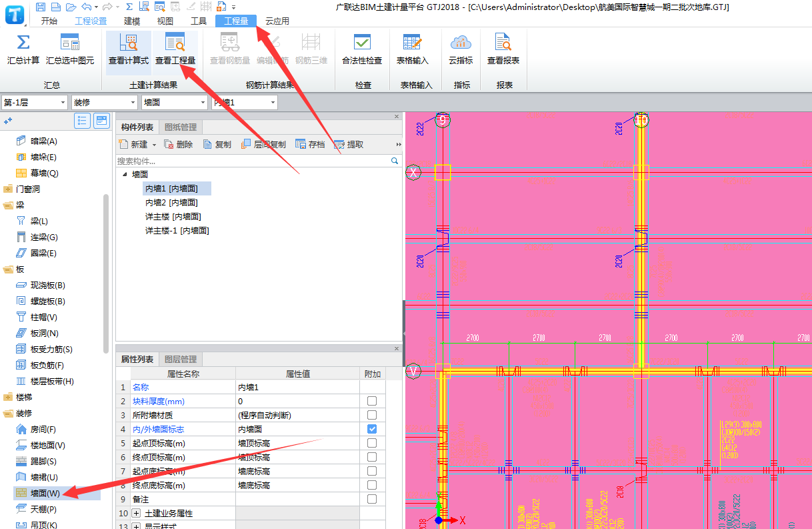Select 详主楼-1 [内墙面] component
The height and width of the screenshot is (529, 812).
pos(177,230)
